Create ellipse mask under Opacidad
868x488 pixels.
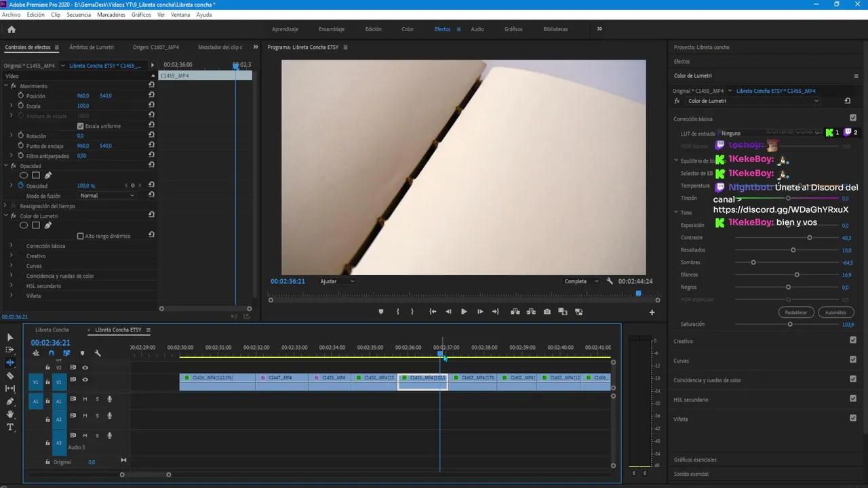[x=24, y=176]
